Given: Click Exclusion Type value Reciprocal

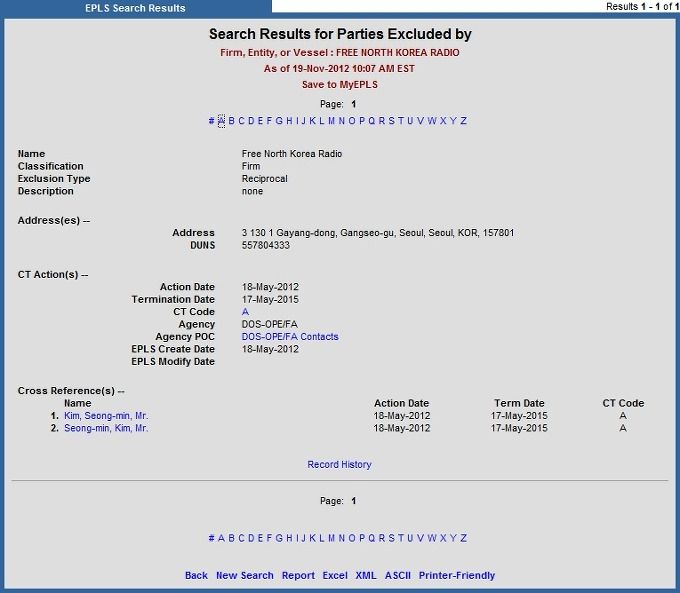Looking at the screenshot, I should tap(265, 179).
